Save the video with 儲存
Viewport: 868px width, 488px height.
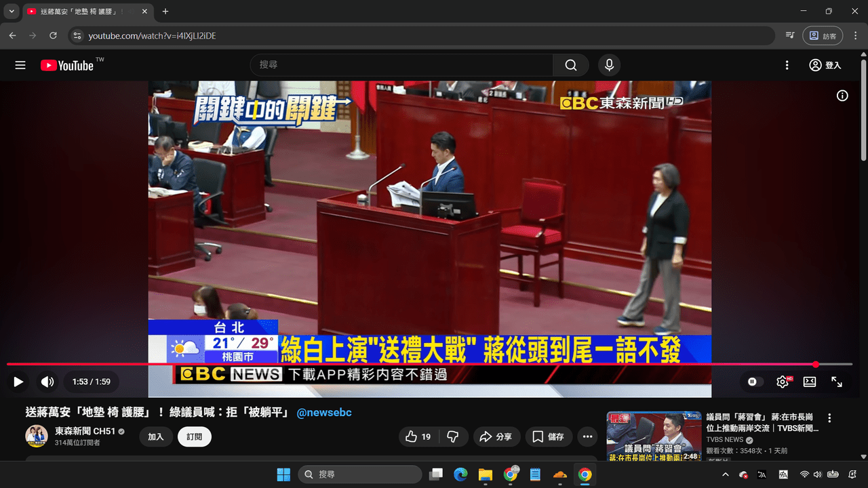point(548,436)
